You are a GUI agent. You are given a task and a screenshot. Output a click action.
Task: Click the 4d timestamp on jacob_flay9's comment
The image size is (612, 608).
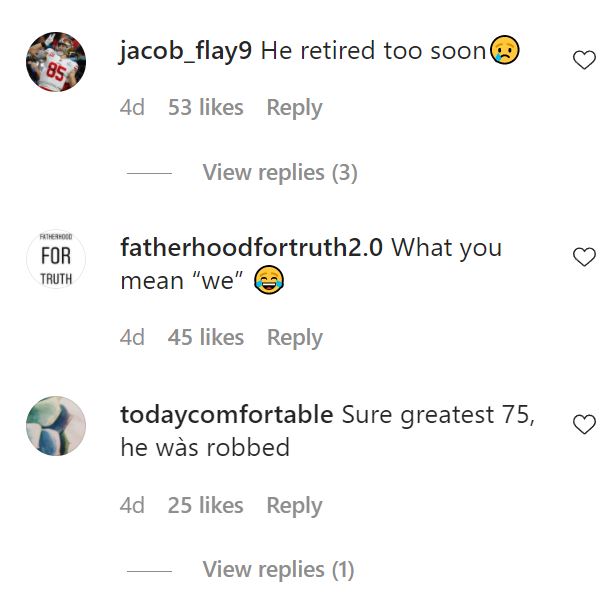pyautogui.click(x=132, y=108)
